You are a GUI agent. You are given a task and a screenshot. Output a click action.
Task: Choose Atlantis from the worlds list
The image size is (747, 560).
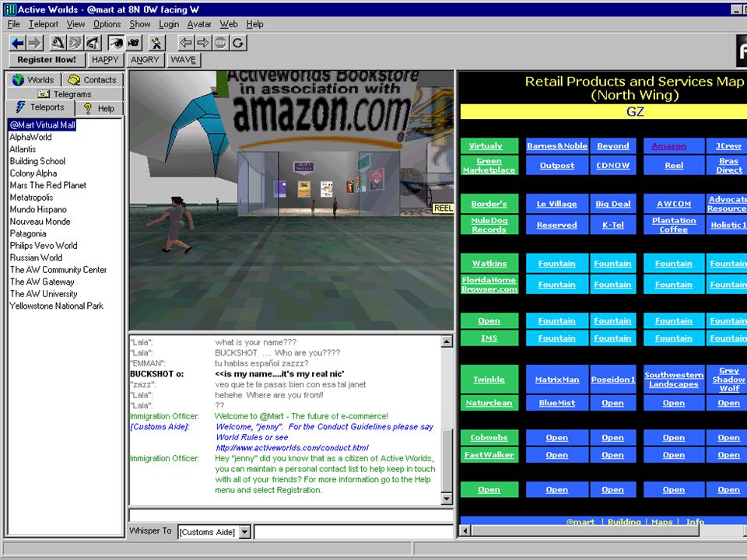[23, 149]
